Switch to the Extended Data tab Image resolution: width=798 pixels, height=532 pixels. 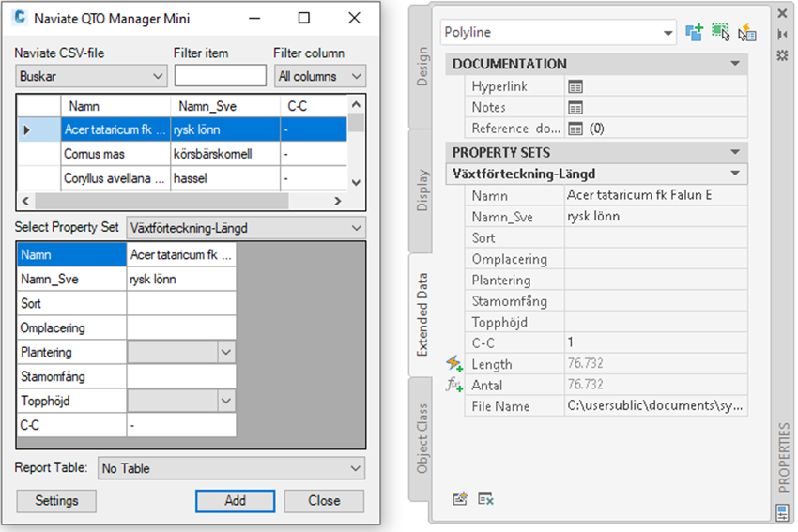tap(422, 314)
